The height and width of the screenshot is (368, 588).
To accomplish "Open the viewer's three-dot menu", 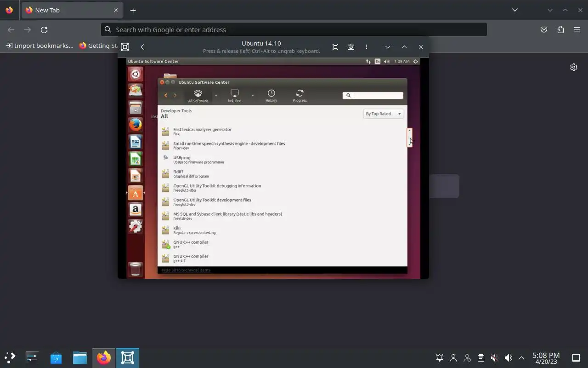I will (366, 47).
